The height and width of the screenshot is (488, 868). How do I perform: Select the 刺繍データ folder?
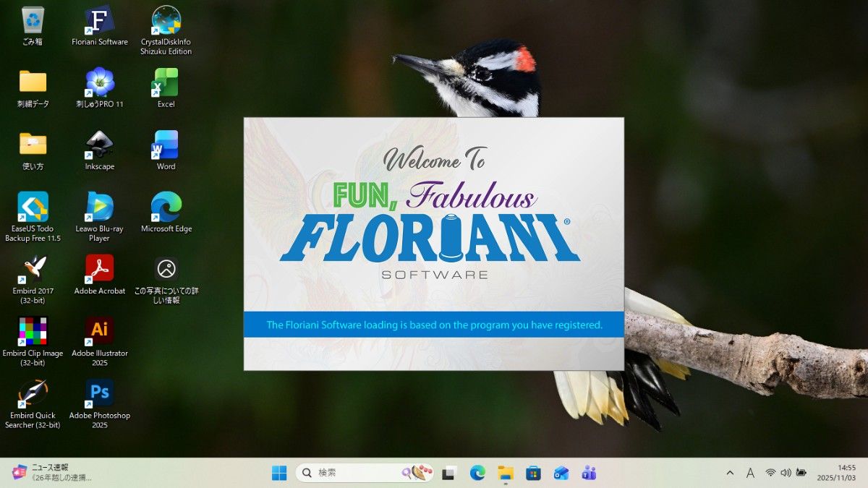point(33,82)
